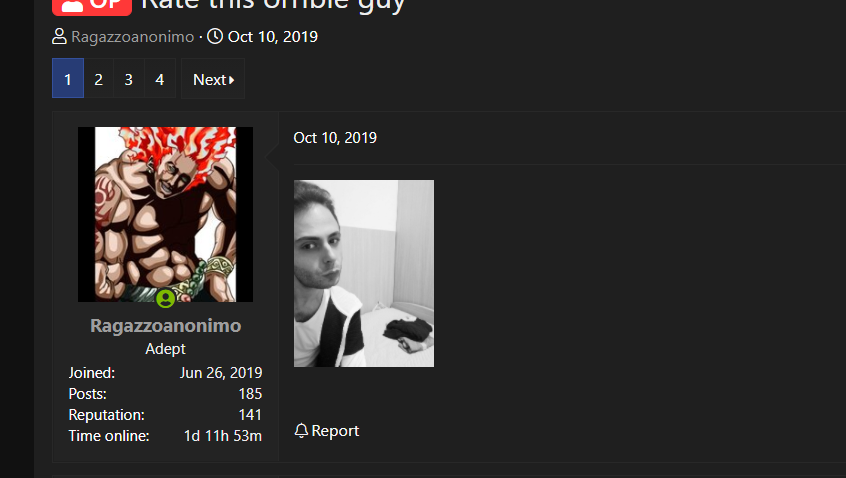The height and width of the screenshot is (478, 846).
Task: Enlarge the black-and-white attached photo
Action: [364, 274]
